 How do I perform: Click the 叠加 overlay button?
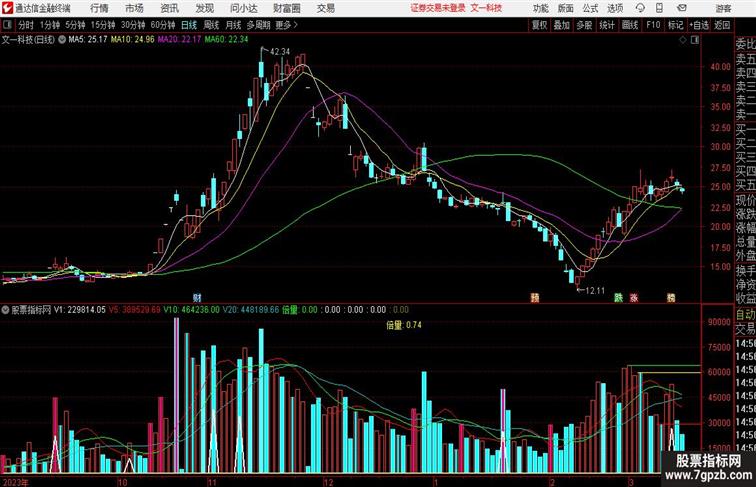[562, 25]
